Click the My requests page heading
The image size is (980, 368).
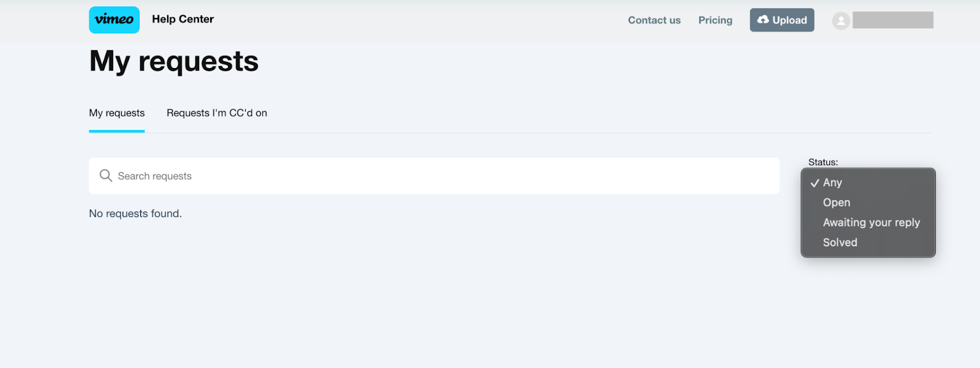174,61
